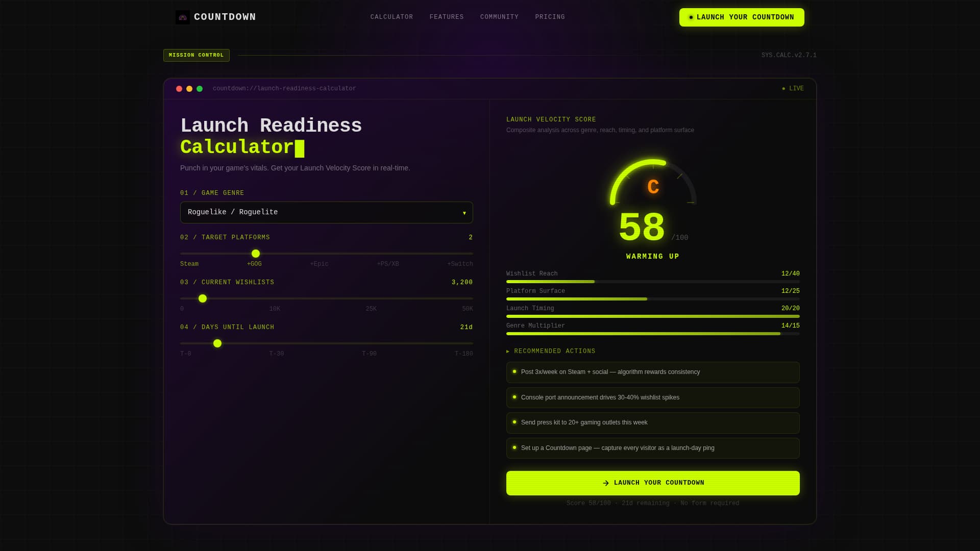Image resolution: width=980 pixels, height=551 pixels.
Task: Click the Days Until Launch slider handle
Action: [x=217, y=343]
